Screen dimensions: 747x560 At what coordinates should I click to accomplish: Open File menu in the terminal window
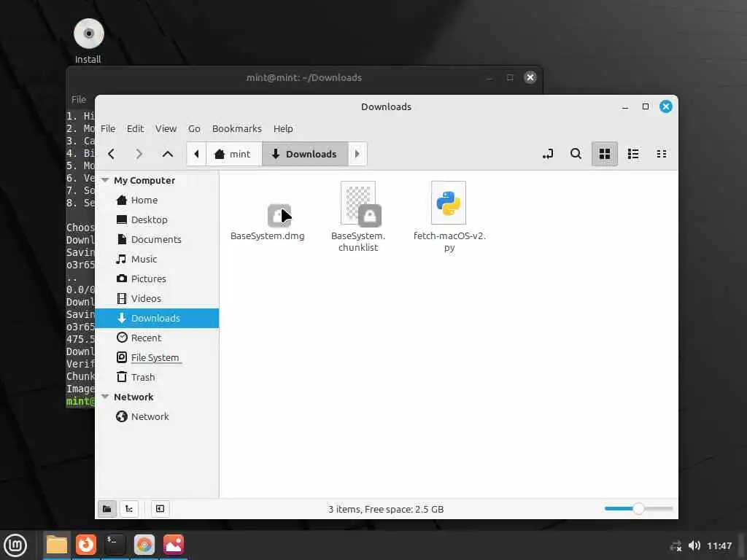pyautogui.click(x=79, y=99)
